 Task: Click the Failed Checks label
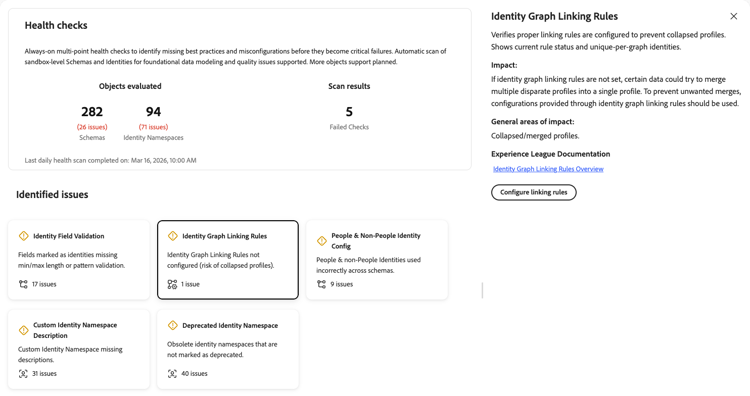[349, 127]
